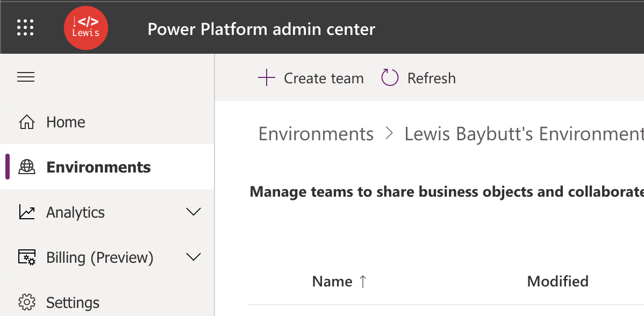Expand the Analytics chevron
This screenshot has height=316, width=644.
click(x=193, y=212)
